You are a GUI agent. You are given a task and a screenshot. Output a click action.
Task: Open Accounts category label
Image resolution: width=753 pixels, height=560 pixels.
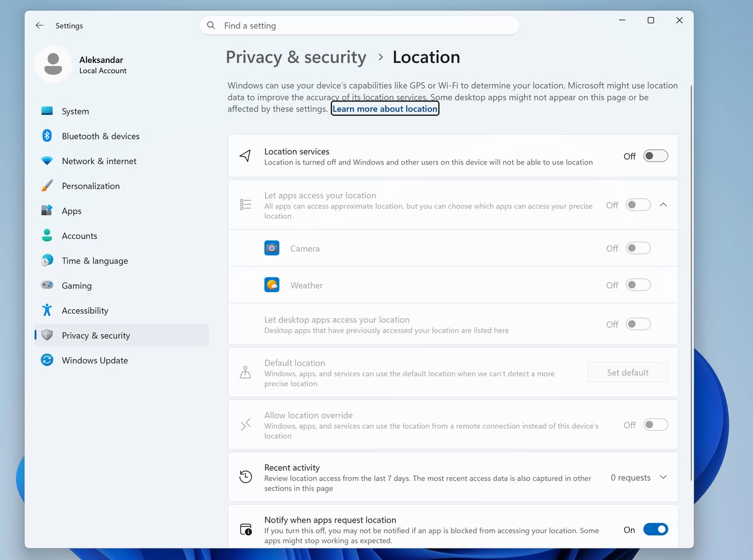pos(79,236)
